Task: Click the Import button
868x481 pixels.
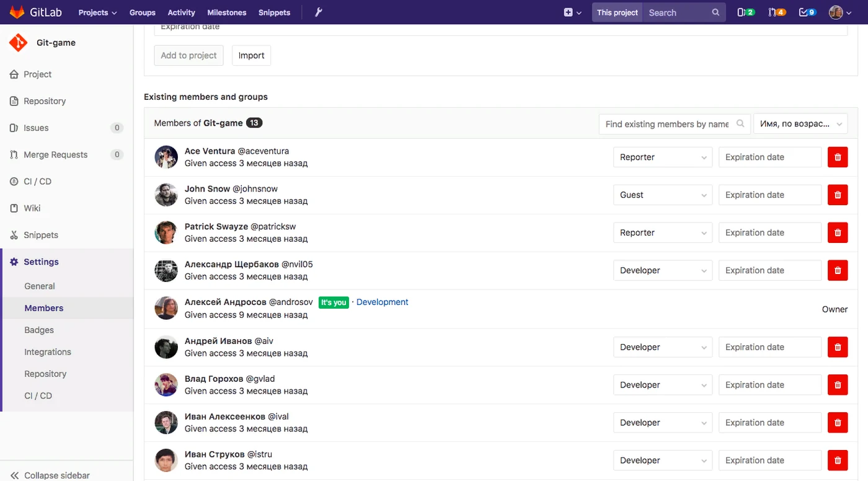Action: click(251, 55)
